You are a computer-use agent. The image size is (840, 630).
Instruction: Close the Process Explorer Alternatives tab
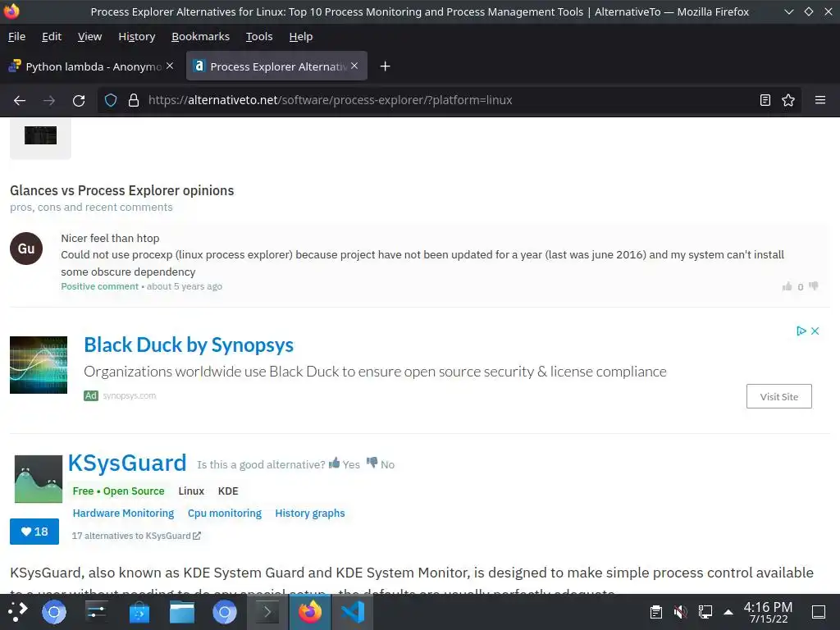click(354, 66)
